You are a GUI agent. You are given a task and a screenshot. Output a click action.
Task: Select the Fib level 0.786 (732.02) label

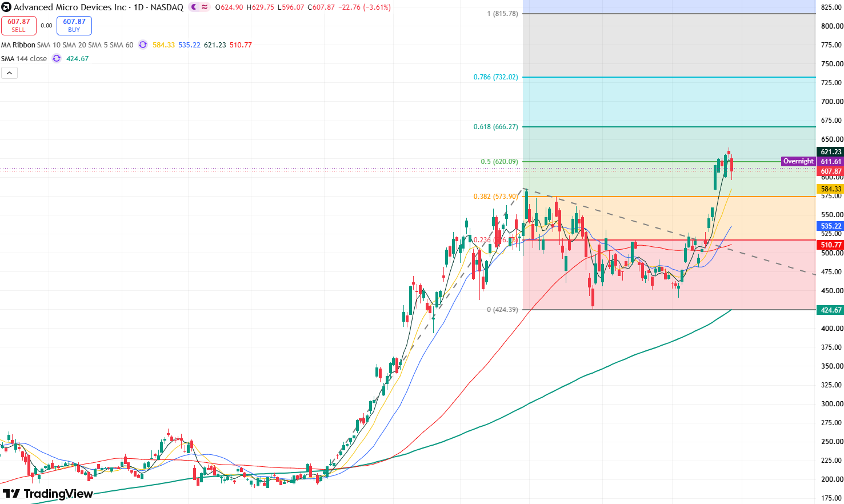pyautogui.click(x=495, y=77)
